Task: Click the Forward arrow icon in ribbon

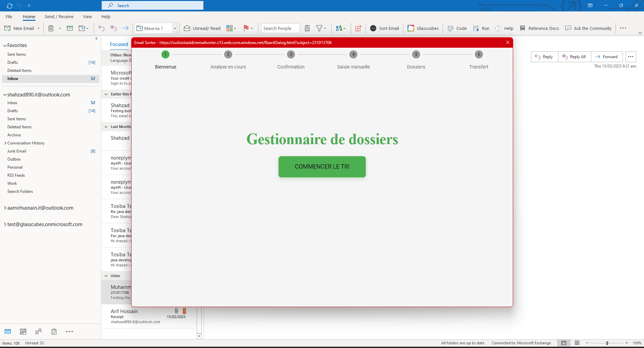Action: pyautogui.click(x=126, y=28)
